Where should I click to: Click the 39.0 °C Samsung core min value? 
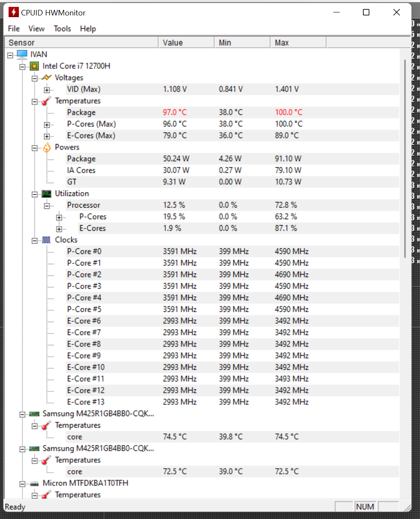230,471
